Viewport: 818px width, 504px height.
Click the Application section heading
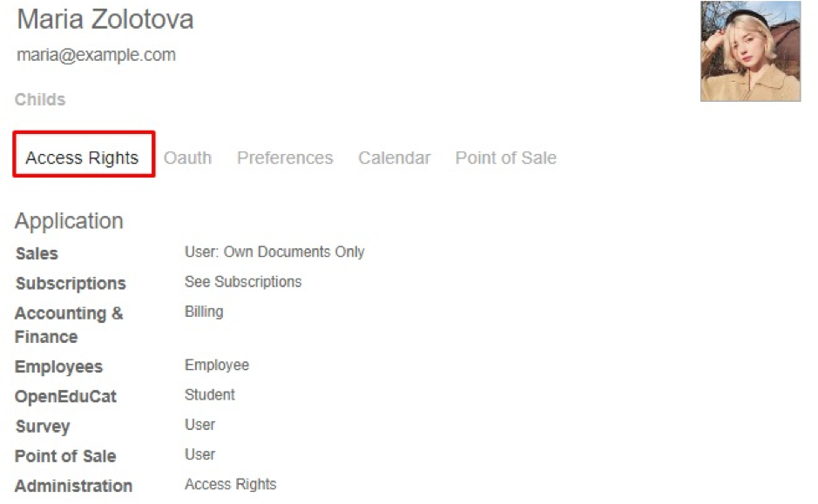[x=69, y=221]
